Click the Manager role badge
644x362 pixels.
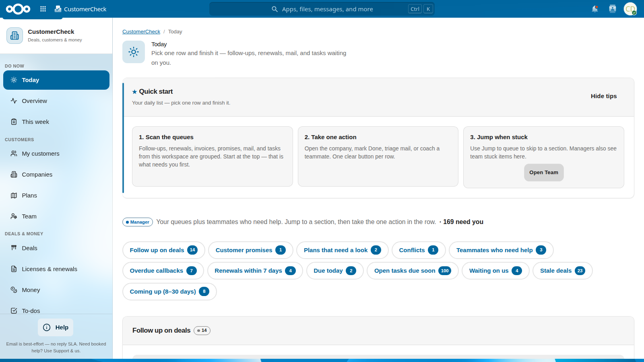138,222
